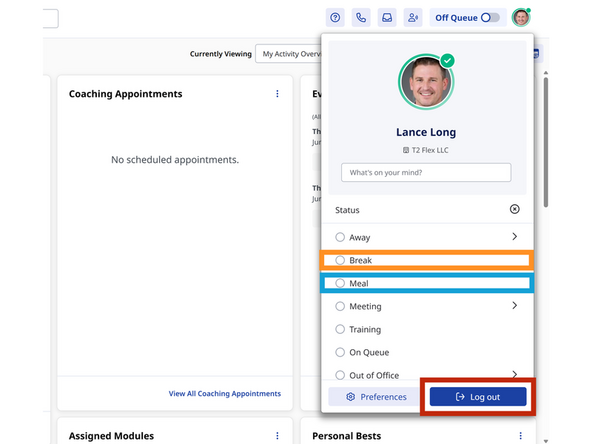Expand the Meeting status submenu chevron
The height and width of the screenshot is (444, 592).
pyautogui.click(x=514, y=305)
